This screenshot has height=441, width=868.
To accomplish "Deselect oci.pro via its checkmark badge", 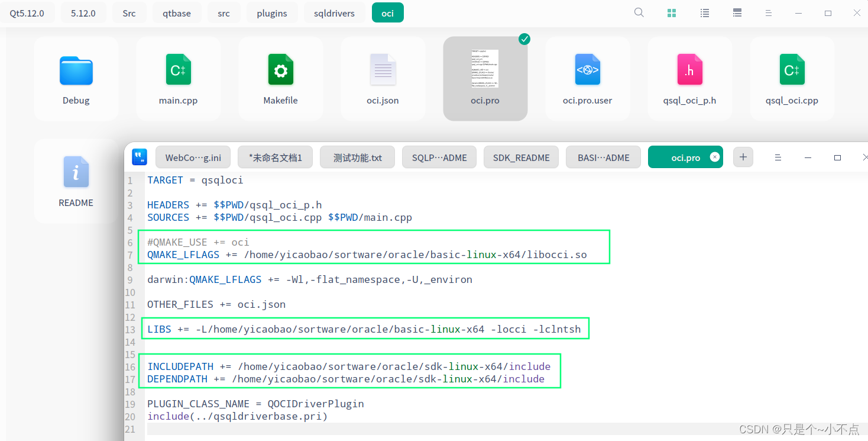I will point(524,39).
